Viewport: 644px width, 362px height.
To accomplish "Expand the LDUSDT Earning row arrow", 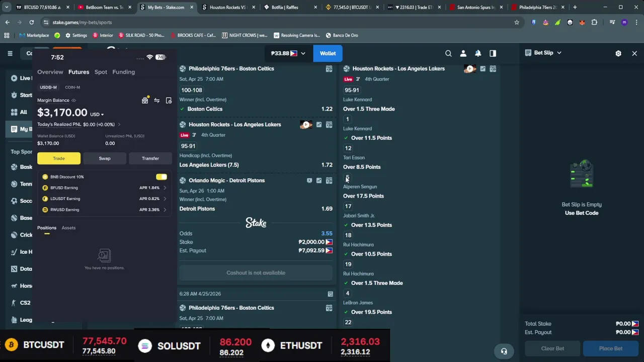I will point(165,199).
